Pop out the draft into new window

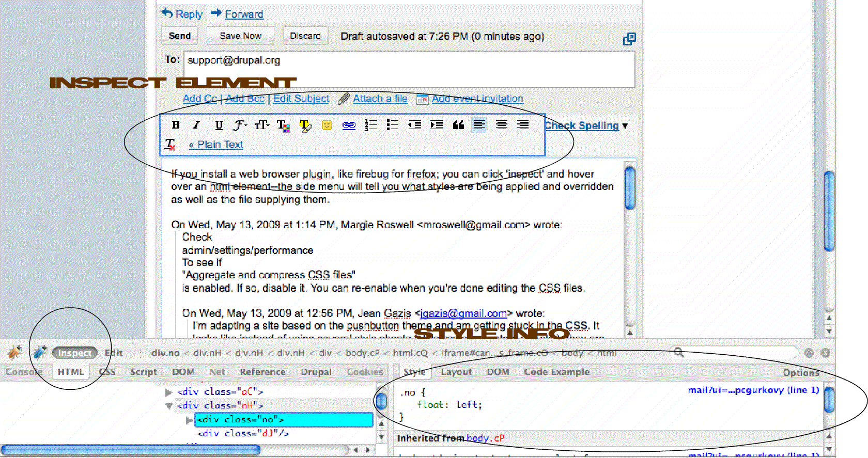629,39
